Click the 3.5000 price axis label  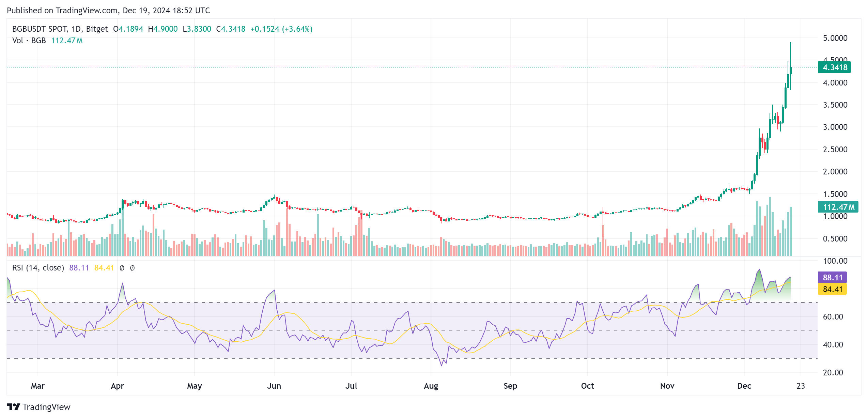835,105
